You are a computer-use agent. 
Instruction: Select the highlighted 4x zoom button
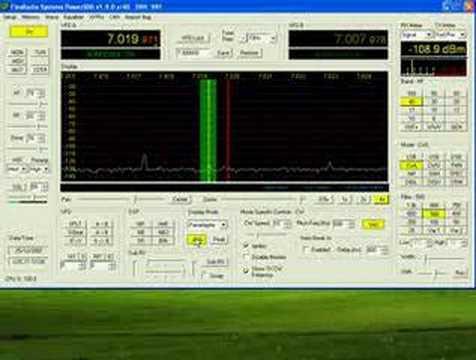[381, 199]
